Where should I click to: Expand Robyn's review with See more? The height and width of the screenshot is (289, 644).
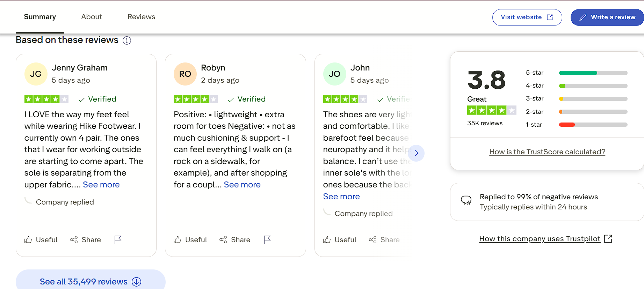(242, 185)
